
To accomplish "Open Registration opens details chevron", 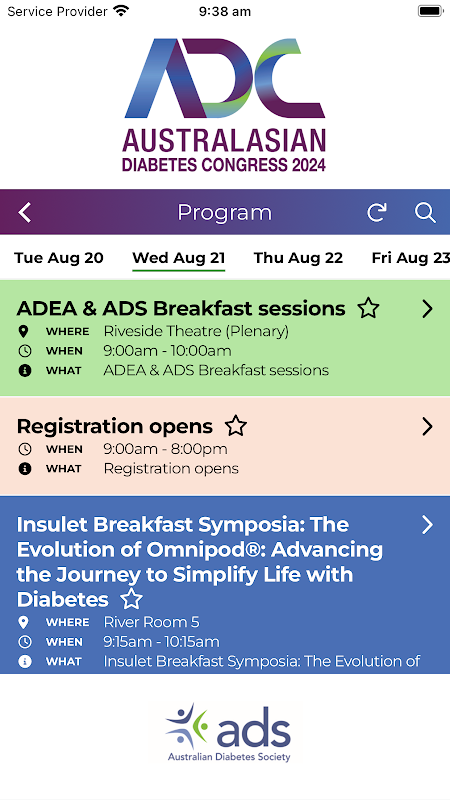I will 428,427.
